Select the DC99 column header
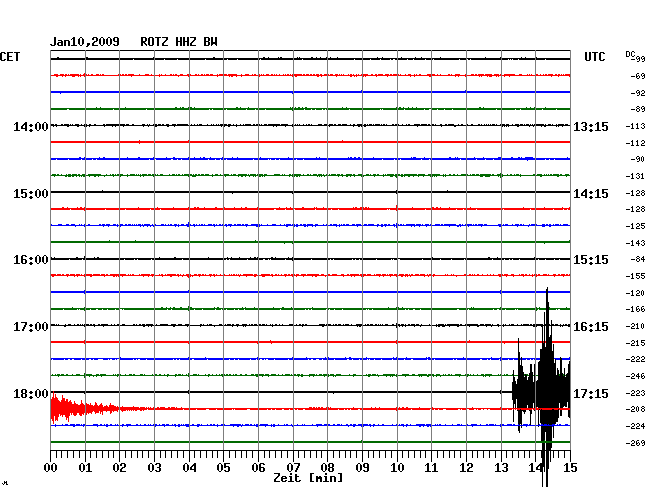The width and height of the screenshot is (650, 494). click(x=635, y=56)
